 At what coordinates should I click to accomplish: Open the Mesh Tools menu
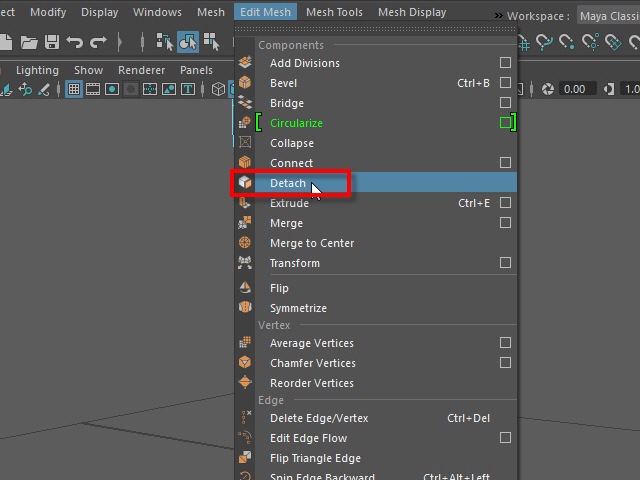(x=334, y=13)
